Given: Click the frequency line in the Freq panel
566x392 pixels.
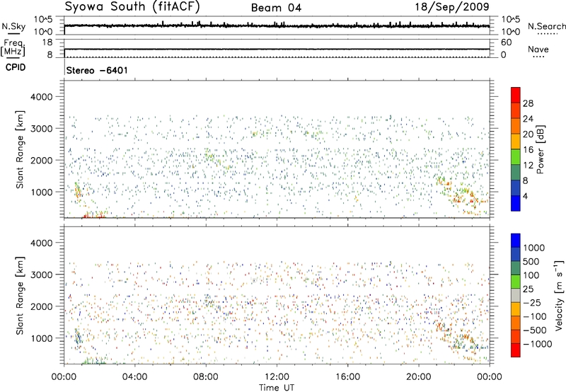Looking at the screenshot, I should (277, 49).
